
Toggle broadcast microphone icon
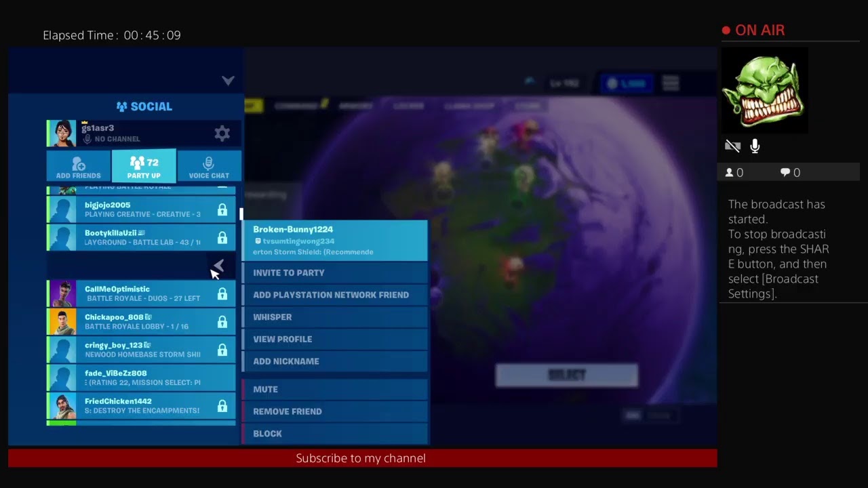pos(755,146)
